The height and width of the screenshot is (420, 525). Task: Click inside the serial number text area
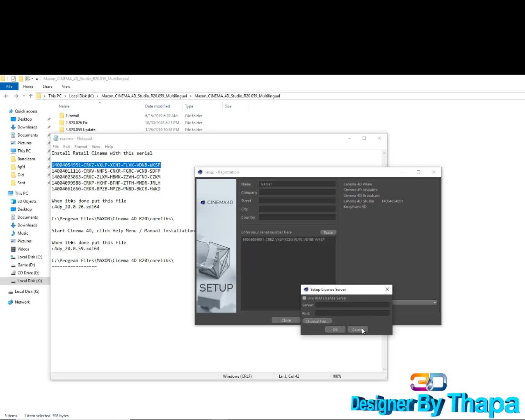coord(288,273)
